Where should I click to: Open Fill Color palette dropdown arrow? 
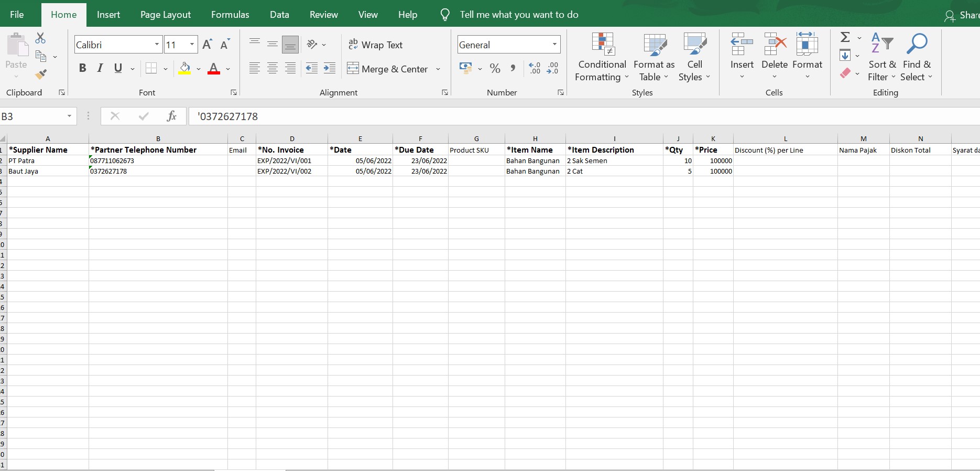pyautogui.click(x=199, y=69)
